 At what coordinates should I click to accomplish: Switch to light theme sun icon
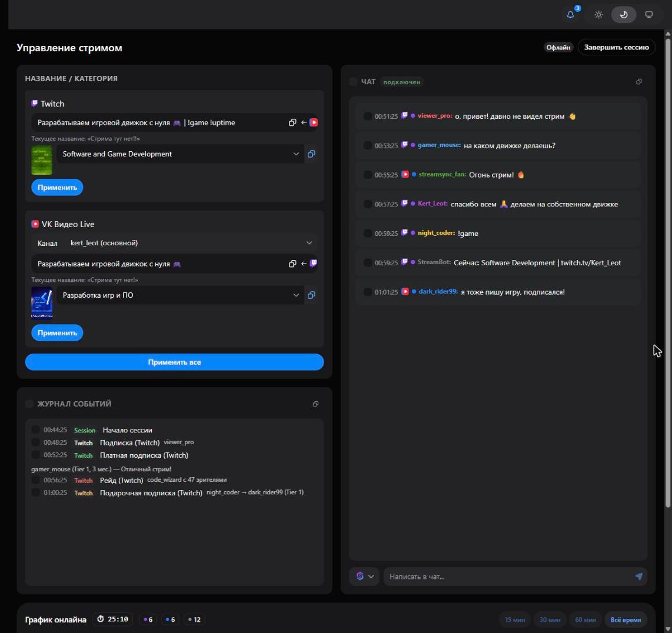click(x=598, y=15)
